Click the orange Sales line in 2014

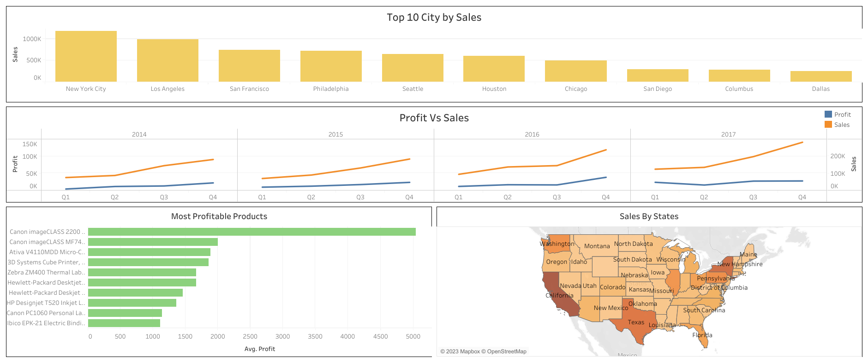[x=164, y=166]
